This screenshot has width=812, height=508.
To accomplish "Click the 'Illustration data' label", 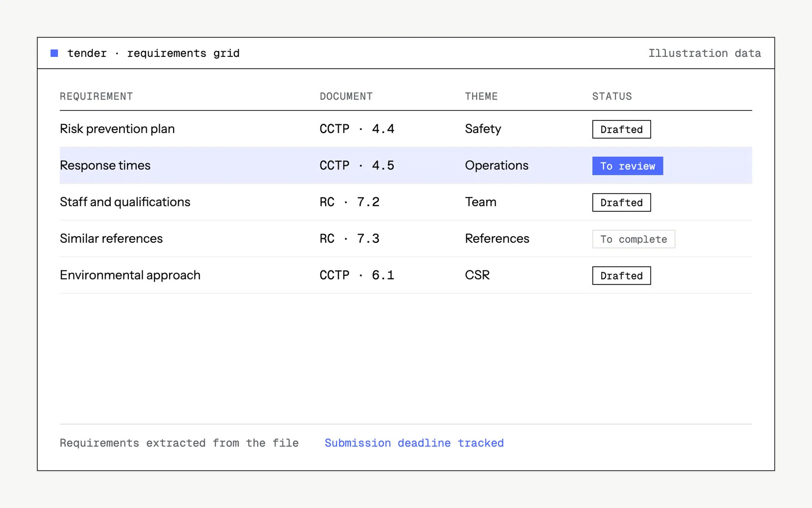I will pos(704,53).
